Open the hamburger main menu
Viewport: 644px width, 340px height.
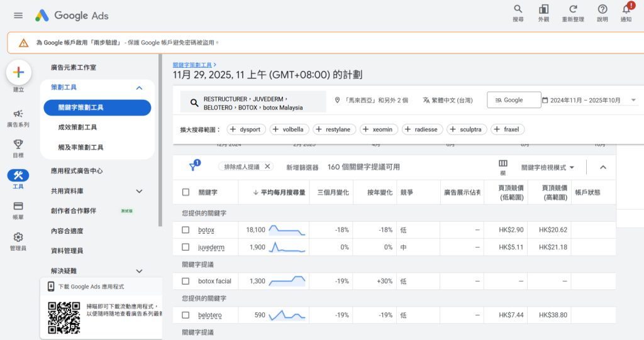point(18,16)
